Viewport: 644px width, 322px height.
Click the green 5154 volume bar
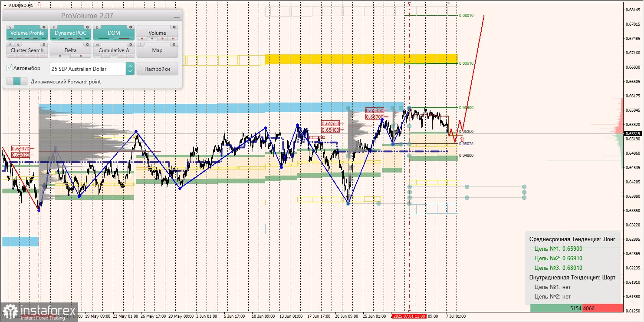(556, 308)
